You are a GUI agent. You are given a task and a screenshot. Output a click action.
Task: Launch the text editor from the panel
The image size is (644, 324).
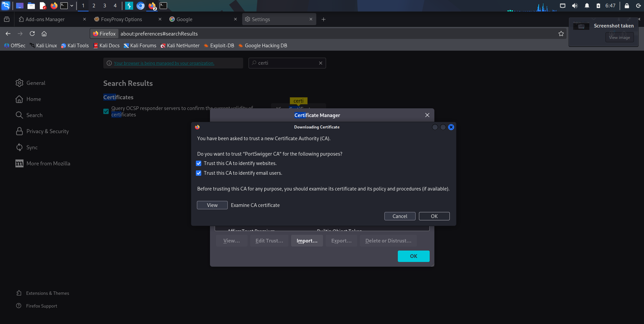click(x=43, y=6)
